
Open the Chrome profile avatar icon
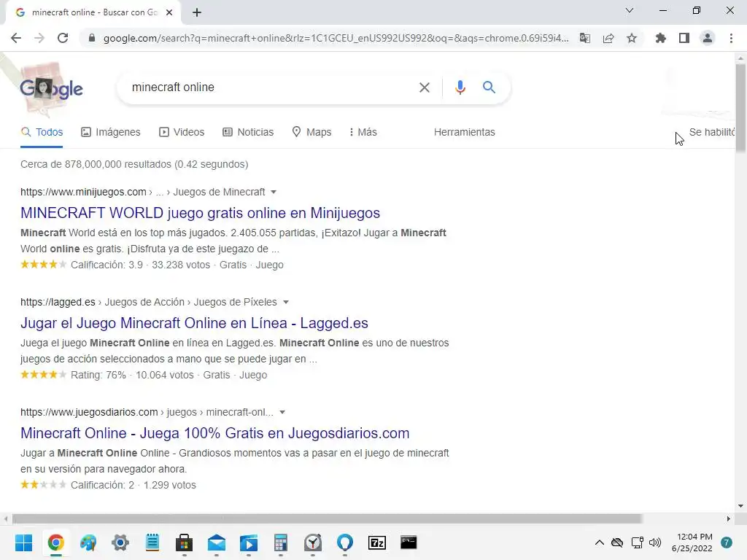[708, 38]
